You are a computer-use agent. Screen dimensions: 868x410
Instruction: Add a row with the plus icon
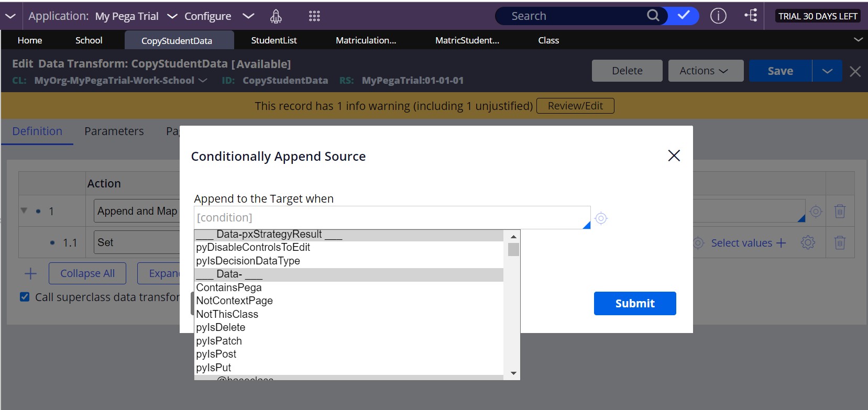click(30, 273)
